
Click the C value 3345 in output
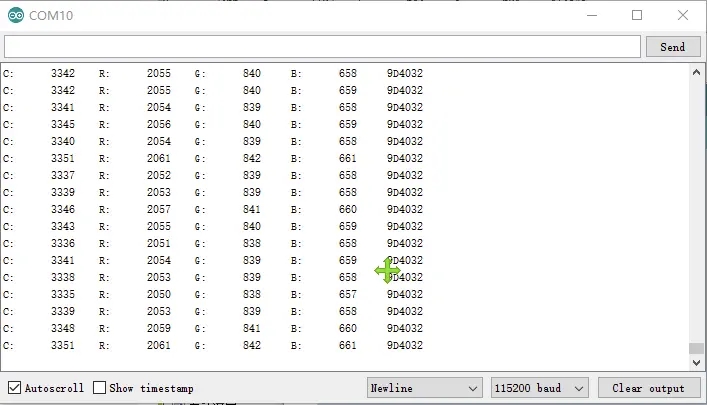62,124
